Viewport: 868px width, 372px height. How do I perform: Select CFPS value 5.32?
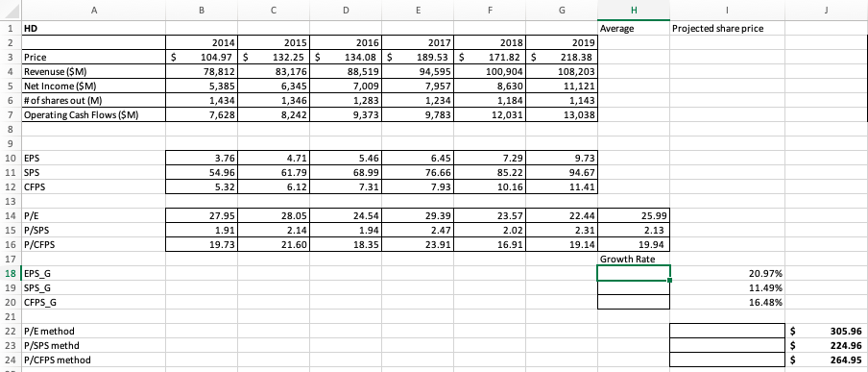(202, 186)
